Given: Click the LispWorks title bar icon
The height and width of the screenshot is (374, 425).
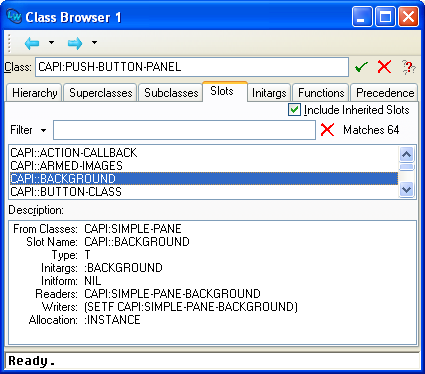Looking at the screenshot, I should (14, 16).
